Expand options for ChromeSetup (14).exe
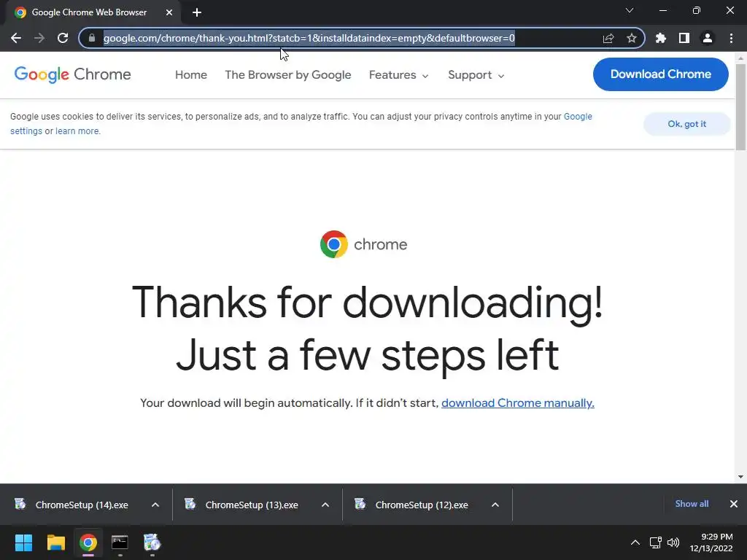Viewport: 747px width, 560px height. click(155, 505)
